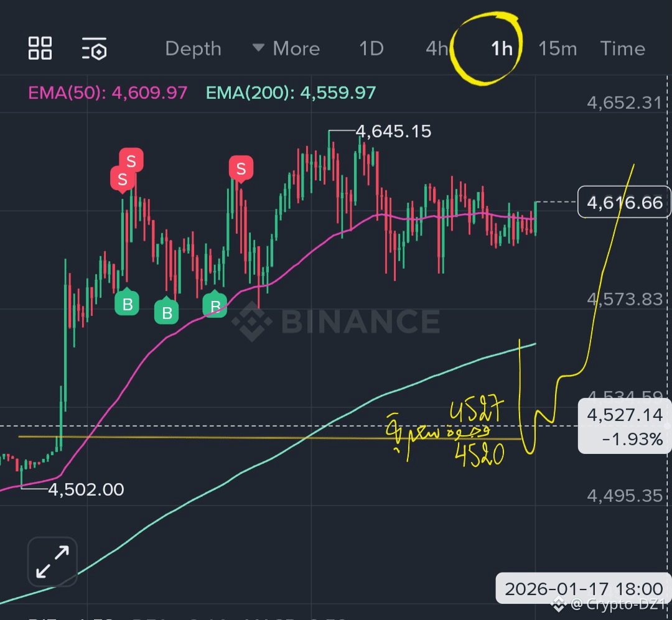Open the four-square grid layout icon

coord(40,48)
